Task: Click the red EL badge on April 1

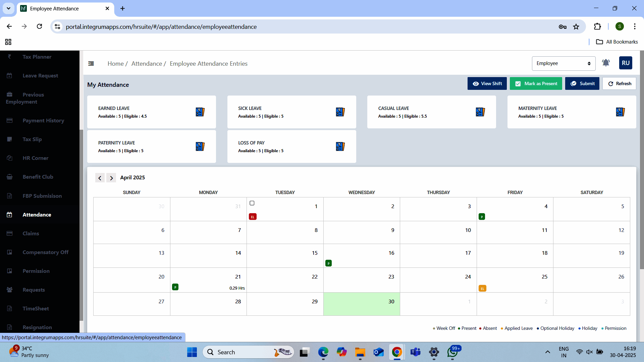Action: click(x=253, y=217)
